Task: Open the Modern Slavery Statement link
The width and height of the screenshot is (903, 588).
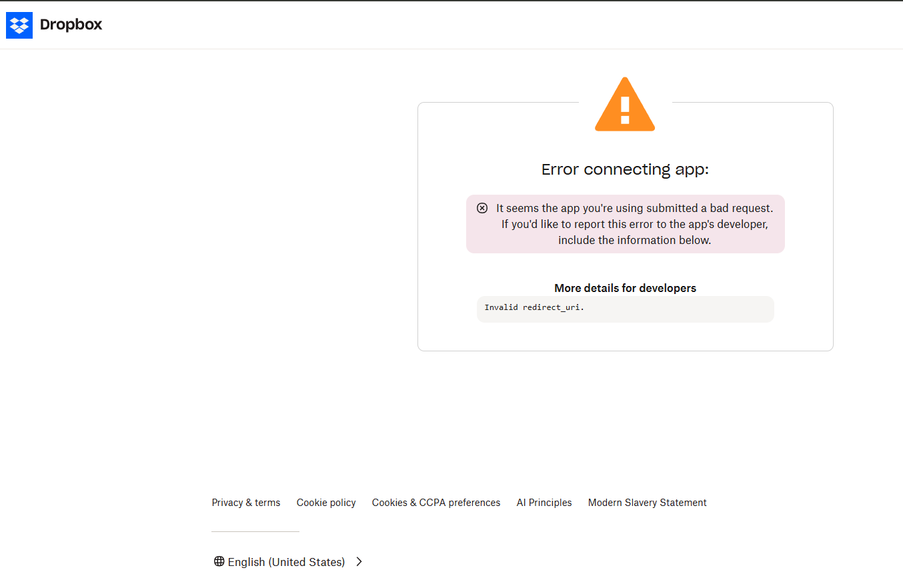Action: click(x=648, y=503)
